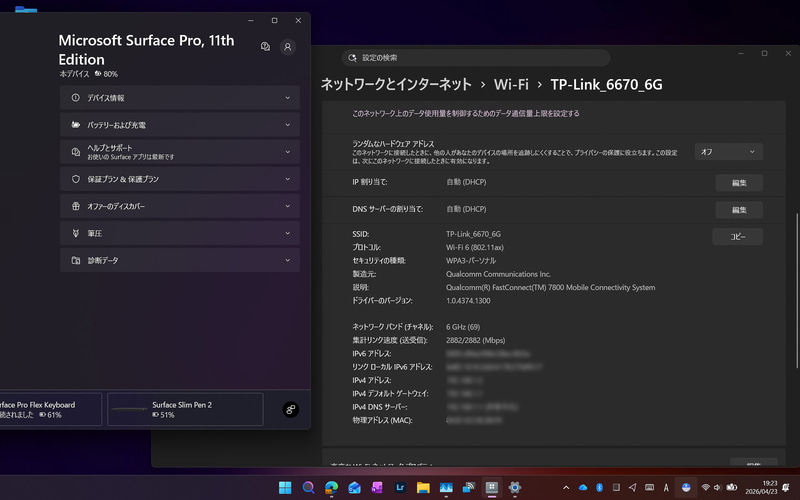Go back to the Wi-Fi breadcrumb
The image size is (800, 500).
pyautogui.click(x=511, y=84)
